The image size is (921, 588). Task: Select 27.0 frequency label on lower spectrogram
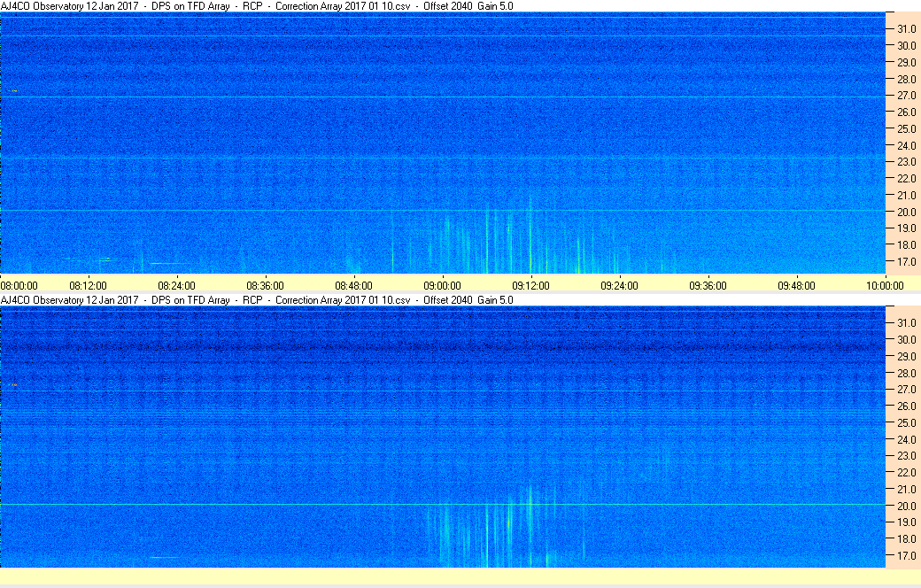[x=906, y=390]
